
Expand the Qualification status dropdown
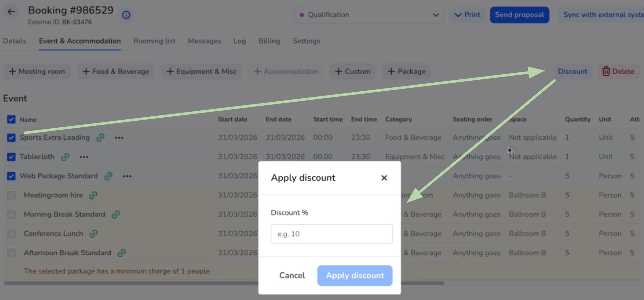click(369, 15)
